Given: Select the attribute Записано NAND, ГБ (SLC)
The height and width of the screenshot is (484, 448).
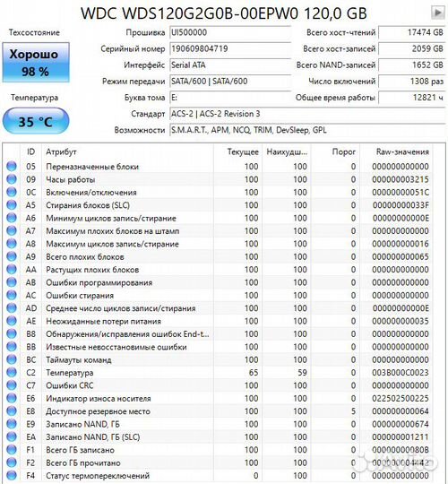Looking at the screenshot, I should [93, 437].
